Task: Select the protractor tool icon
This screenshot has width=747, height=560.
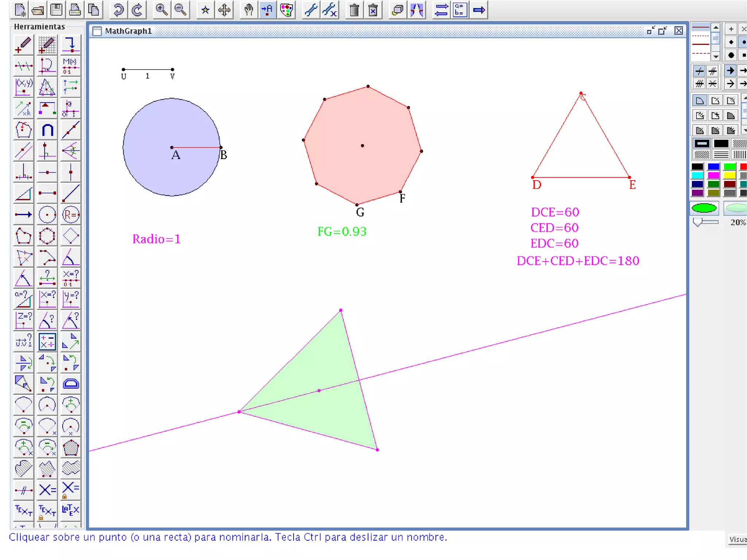Action: point(70,383)
